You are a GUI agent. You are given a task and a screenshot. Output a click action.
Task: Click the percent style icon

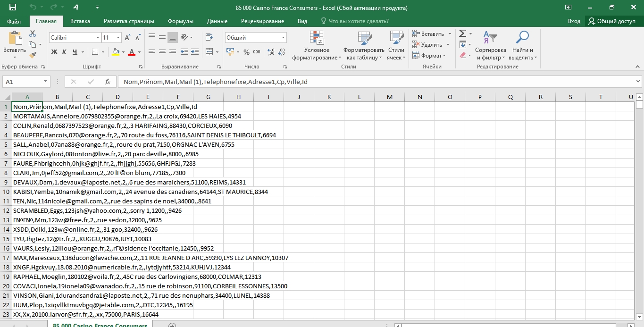(x=246, y=52)
